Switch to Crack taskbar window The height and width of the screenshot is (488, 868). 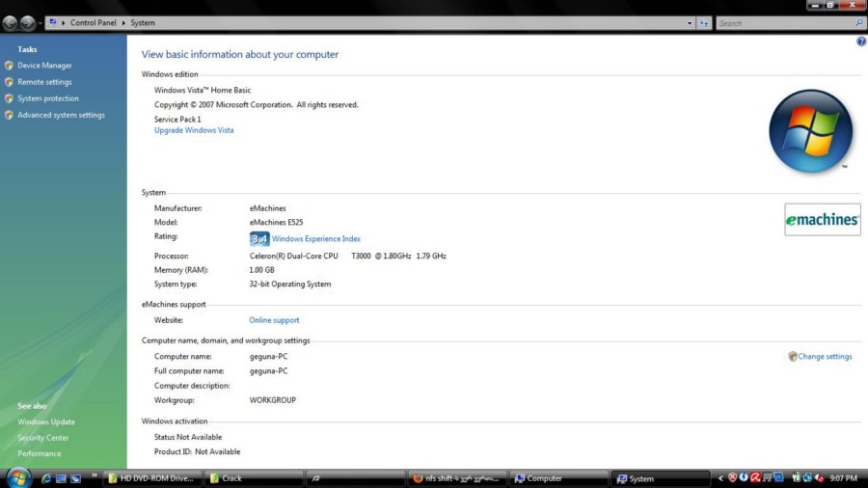click(x=254, y=478)
